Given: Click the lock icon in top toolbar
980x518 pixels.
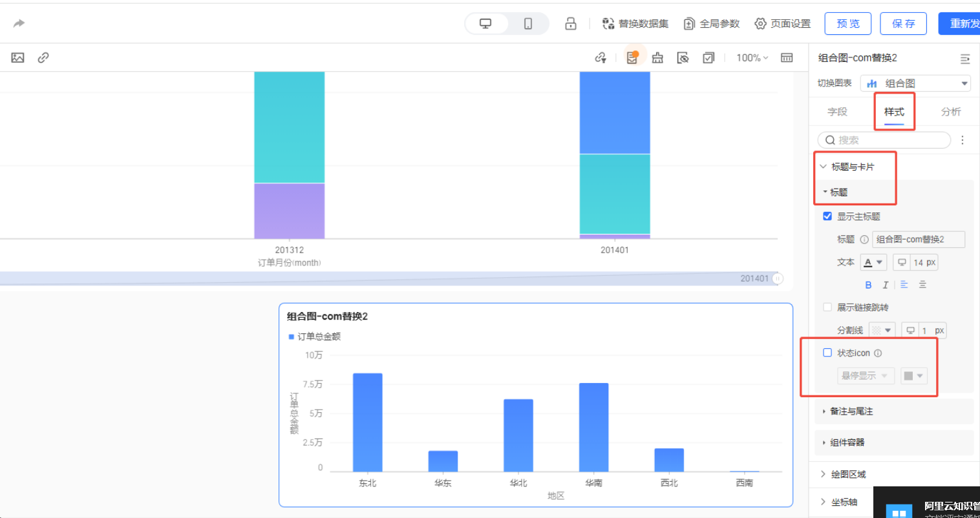Looking at the screenshot, I should (x=570, y=24).
